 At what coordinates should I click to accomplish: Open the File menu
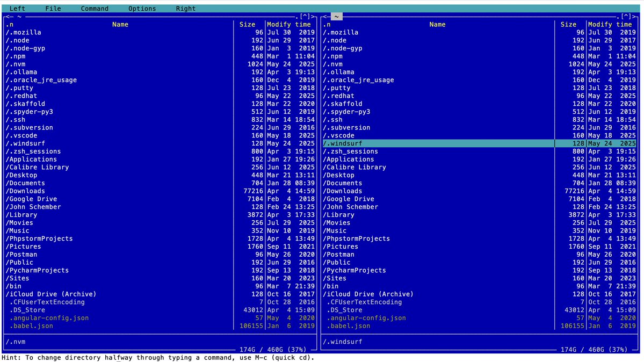(53, 8)
